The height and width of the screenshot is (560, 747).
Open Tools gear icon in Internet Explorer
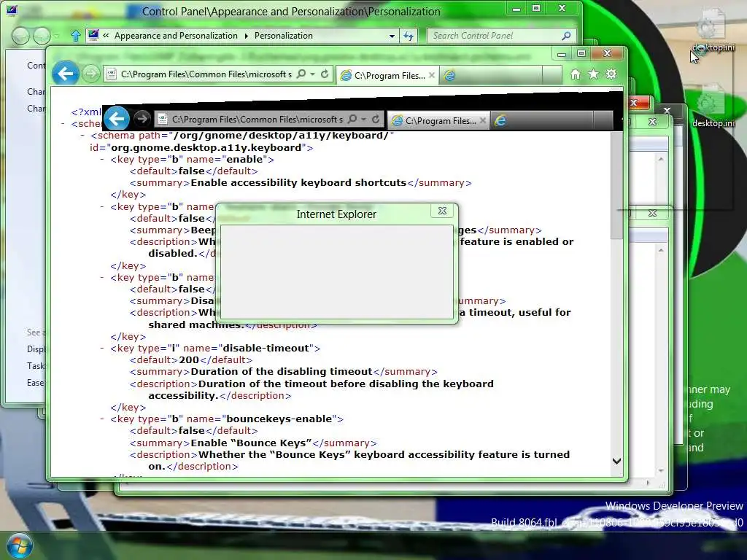611,74
